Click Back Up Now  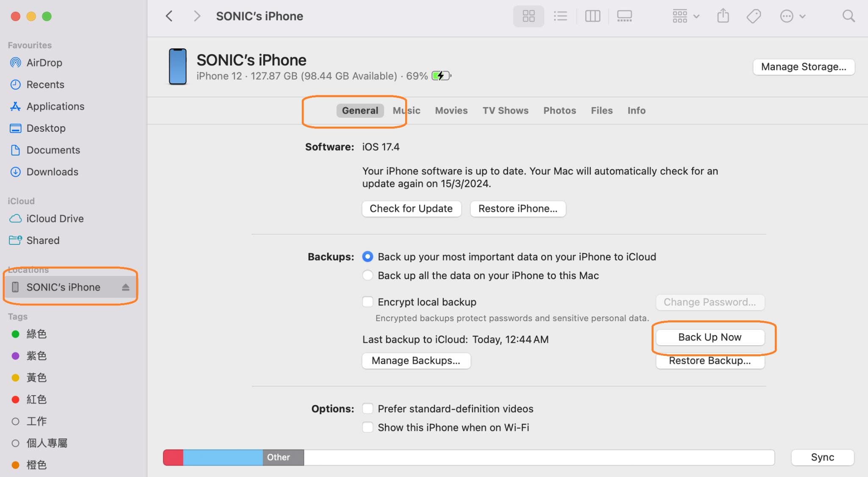point(710,337)
